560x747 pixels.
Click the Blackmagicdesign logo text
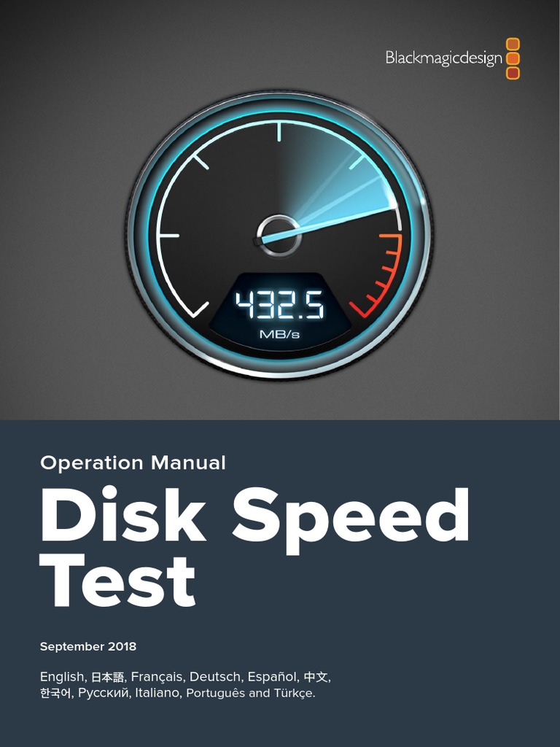click(x=444, y=58)
